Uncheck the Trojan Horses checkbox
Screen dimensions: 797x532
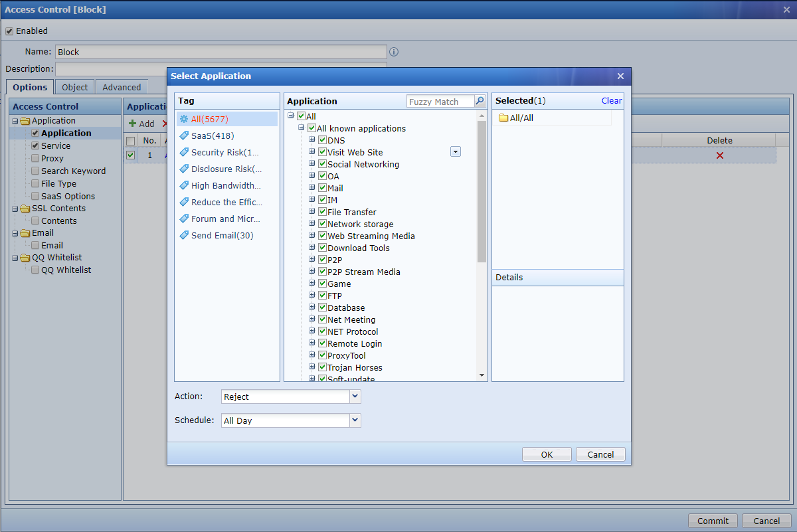pyautogui.click(x=322, y=367)
